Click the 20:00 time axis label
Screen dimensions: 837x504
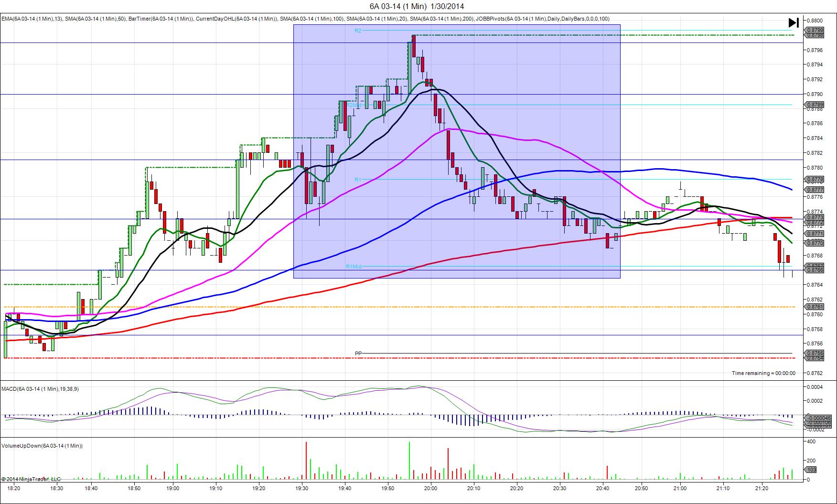click(431, 488)
